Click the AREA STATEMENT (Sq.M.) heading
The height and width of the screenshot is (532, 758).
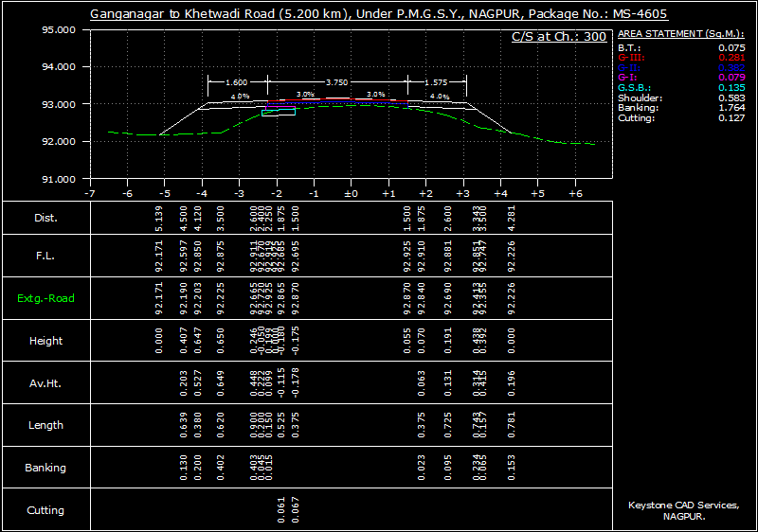click(x=680, y=34)
